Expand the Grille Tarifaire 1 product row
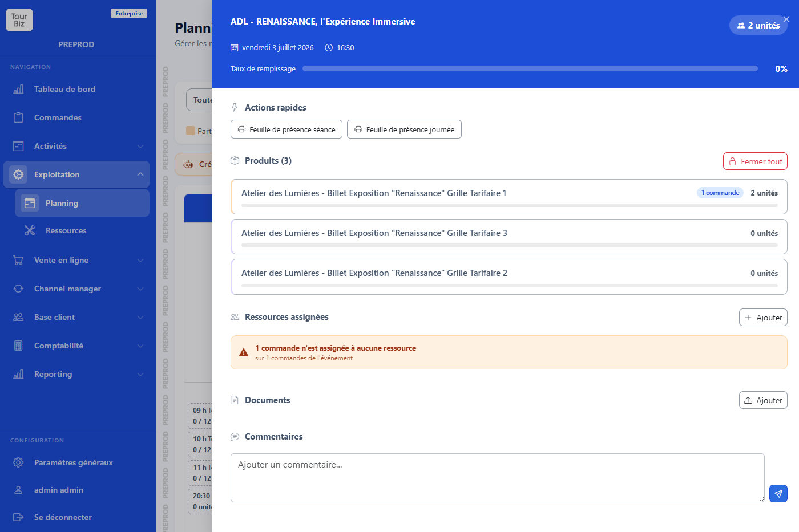 [509, 197]
